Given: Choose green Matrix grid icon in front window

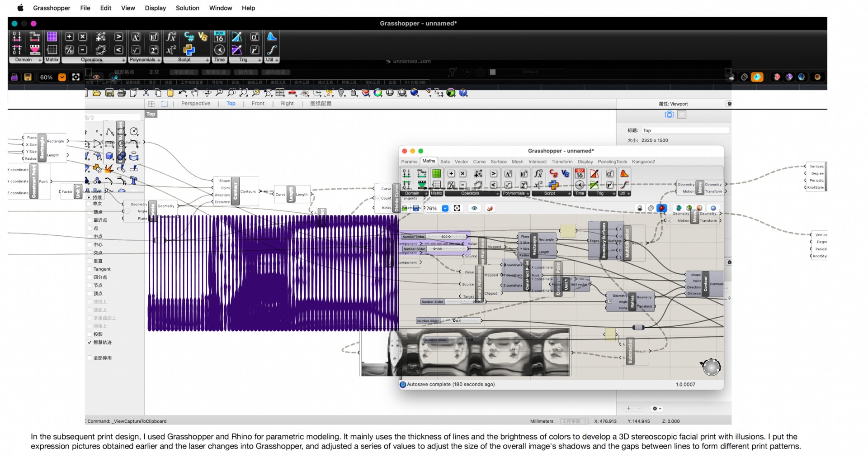Looking at the screenshot, I should tap(436, 173).
